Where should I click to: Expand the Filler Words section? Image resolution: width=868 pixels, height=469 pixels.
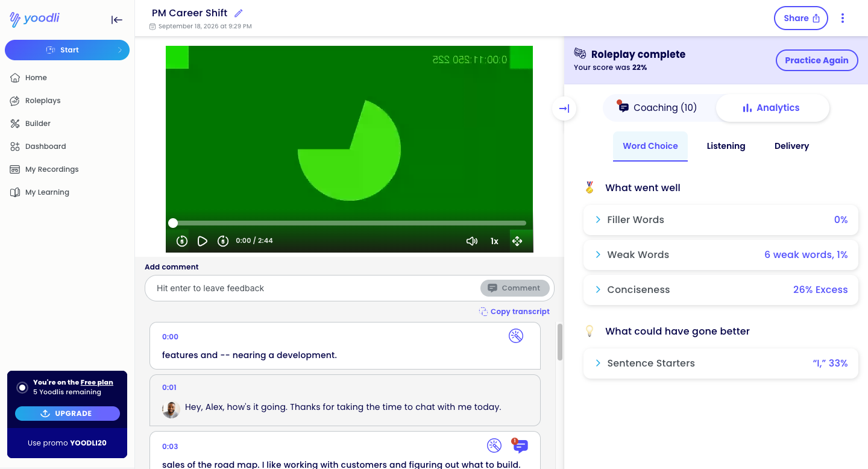(x=721, y=220)
